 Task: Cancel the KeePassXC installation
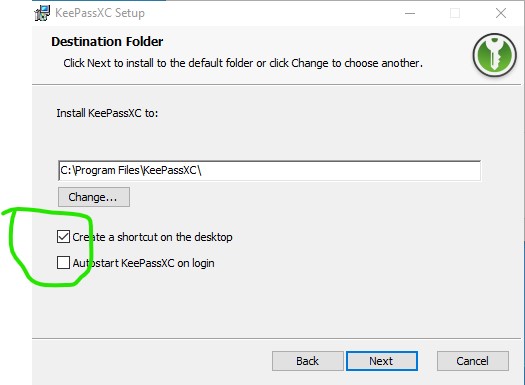click(473, 361)
